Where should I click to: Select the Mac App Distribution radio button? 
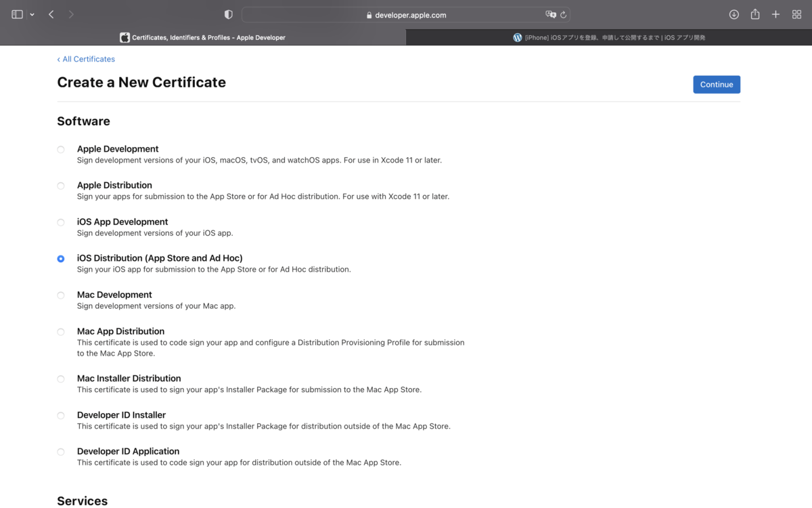(61, 332)
